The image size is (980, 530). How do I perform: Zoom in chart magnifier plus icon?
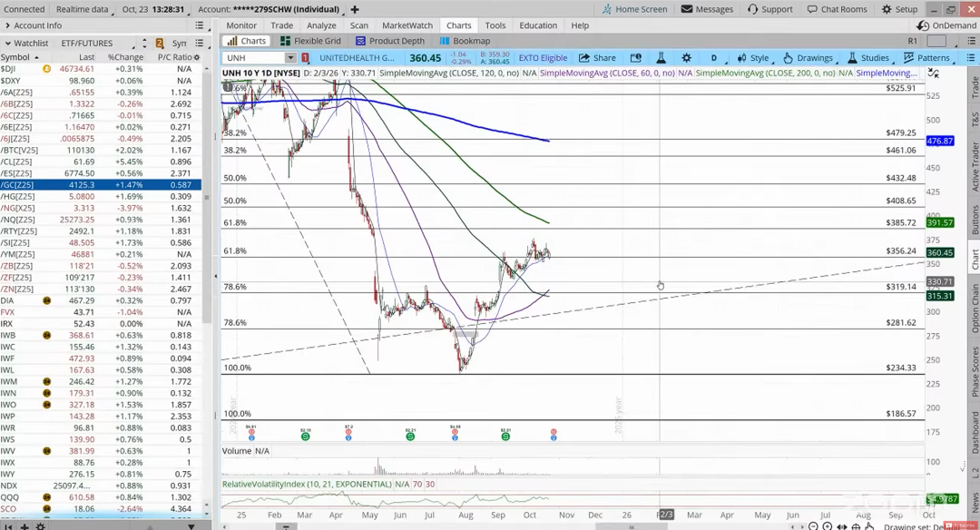coord(828,526)
